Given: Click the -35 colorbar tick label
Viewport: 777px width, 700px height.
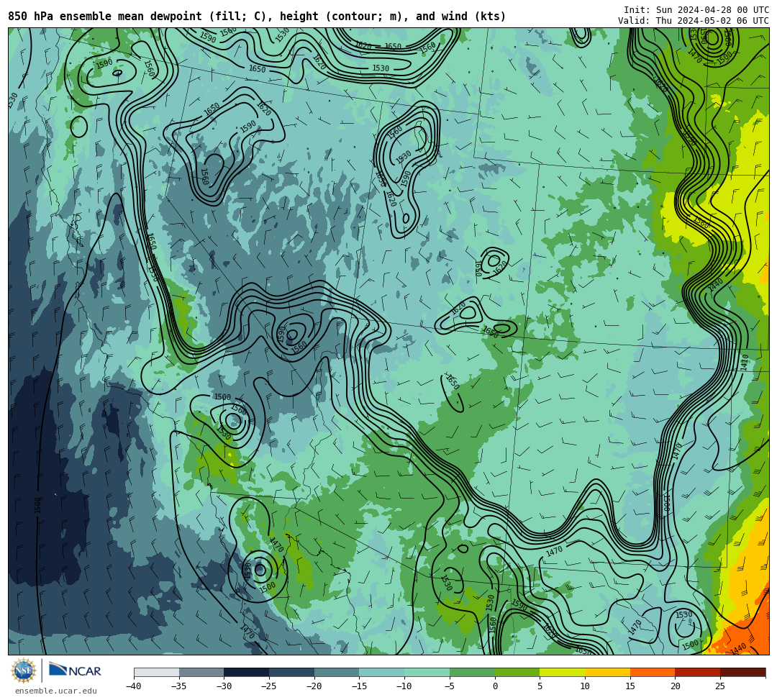Looking at the screenshot, I should click(179, 686).
